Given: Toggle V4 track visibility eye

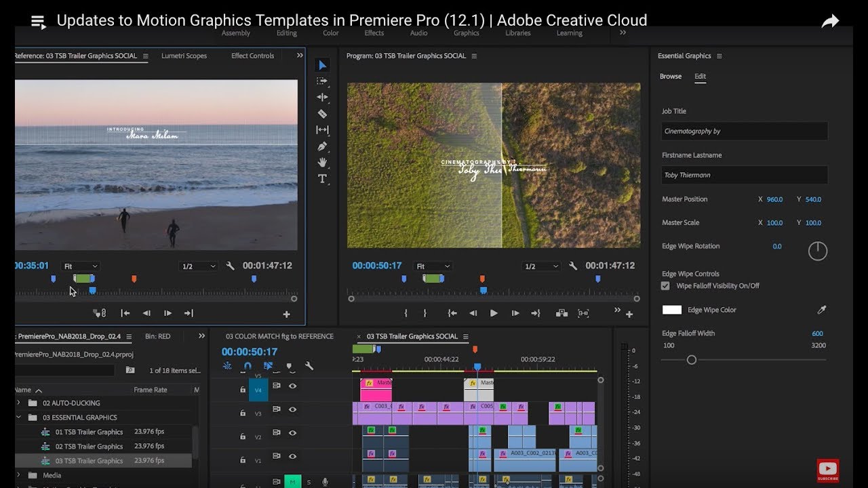Looking at the screenshot, I should pyautogui.click(x=293, y=386).
